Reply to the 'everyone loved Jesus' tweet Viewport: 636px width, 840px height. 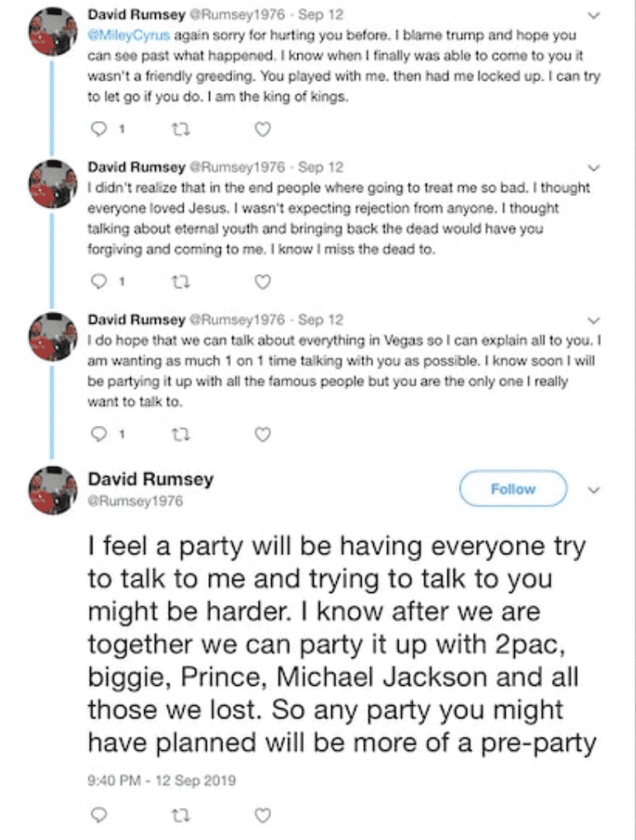coord(99,282)
